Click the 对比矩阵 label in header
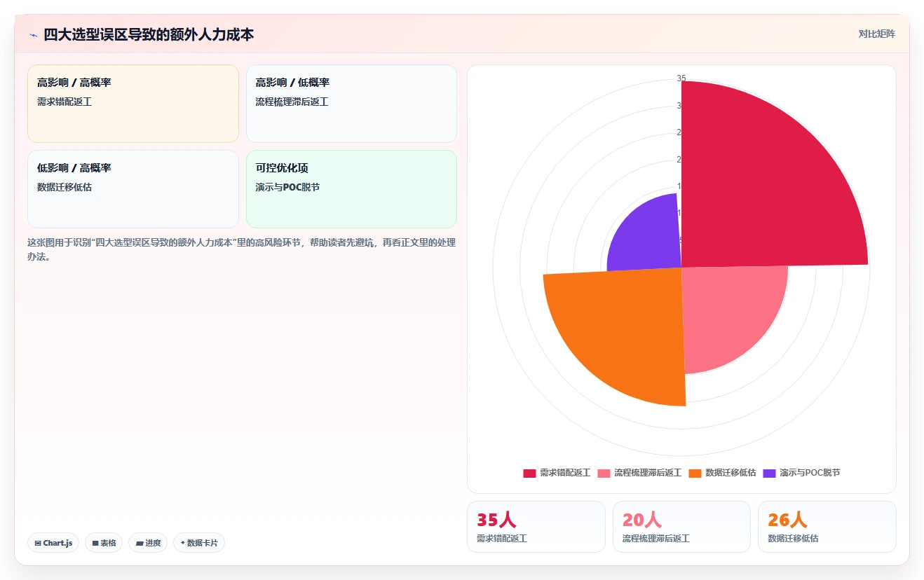This screenshot has width=924, height=580. tap(876, 34)
